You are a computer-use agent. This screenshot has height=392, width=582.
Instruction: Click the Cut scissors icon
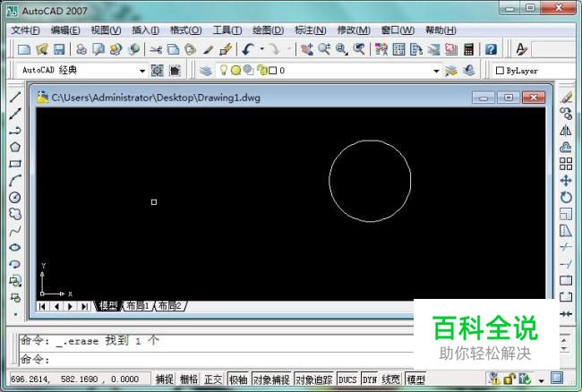[x=156, y=49]
